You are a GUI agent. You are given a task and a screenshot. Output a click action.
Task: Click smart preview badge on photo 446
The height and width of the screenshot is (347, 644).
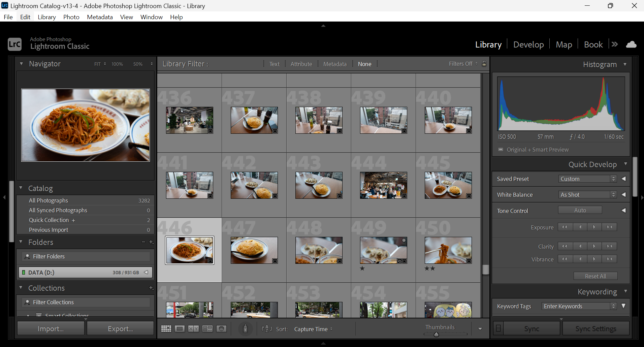pos(210,261)
